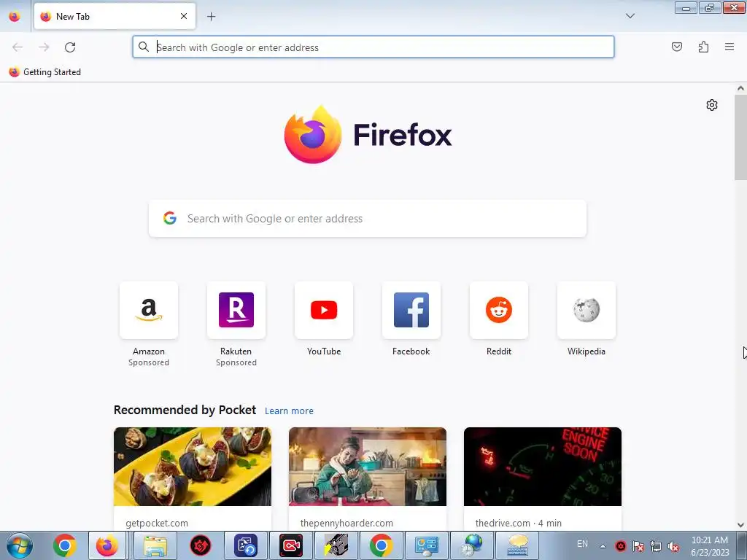Open the getpocket.com figs article thumbnail
Image resolution: width=747 pixels, height=560 pixels.
pyautogui.click(x=193, y=467)
